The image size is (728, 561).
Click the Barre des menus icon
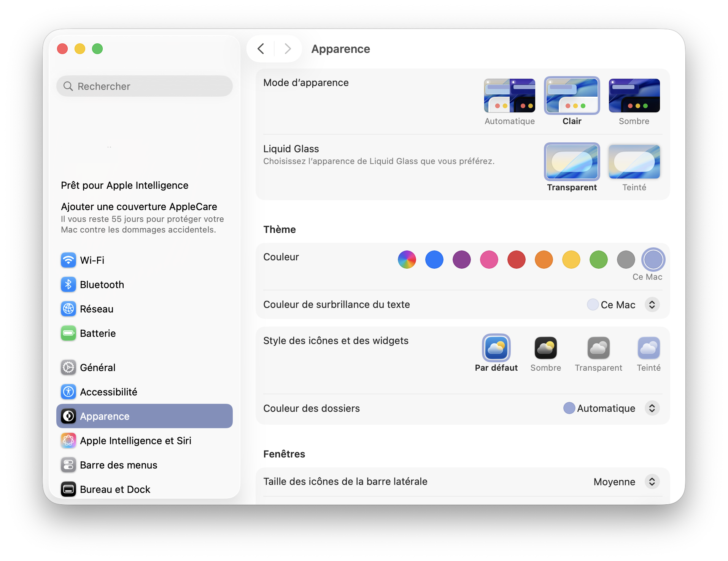(68, 465)
